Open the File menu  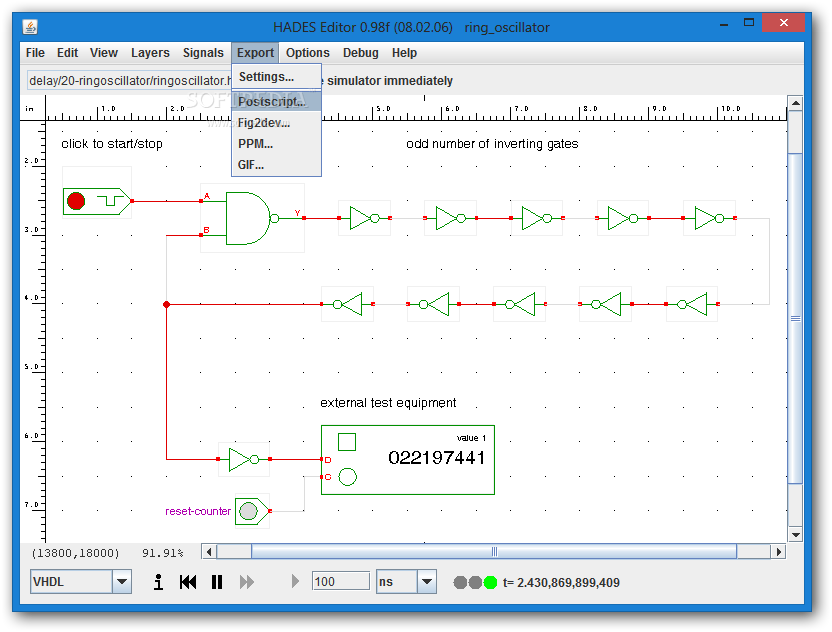[35, 53]
